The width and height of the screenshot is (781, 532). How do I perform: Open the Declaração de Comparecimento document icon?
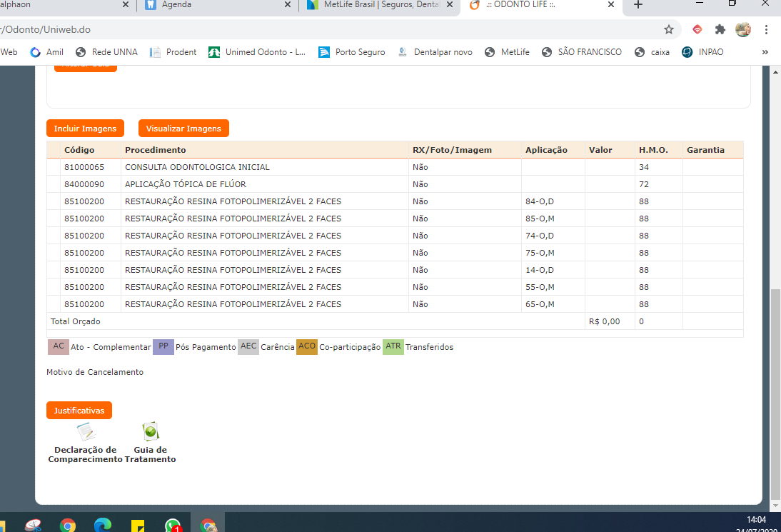pyautogui.click(x=86, y=431)
